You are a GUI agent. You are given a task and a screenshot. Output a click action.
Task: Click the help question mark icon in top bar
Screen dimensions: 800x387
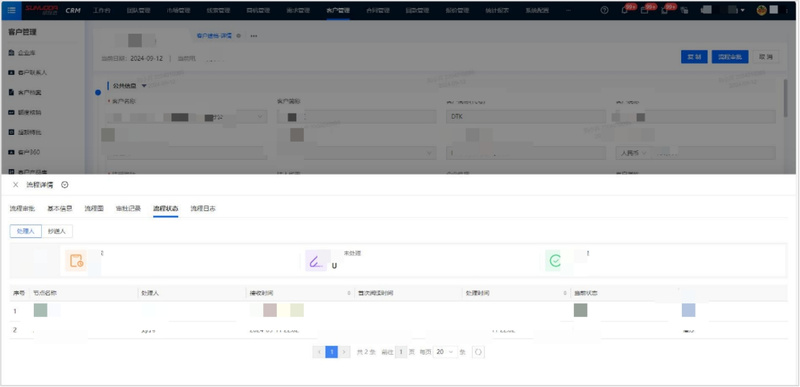coord(605,10)
